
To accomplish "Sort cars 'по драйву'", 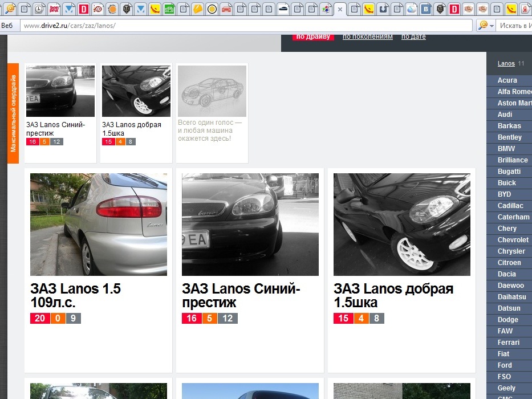I will click(x=313, y=36).
